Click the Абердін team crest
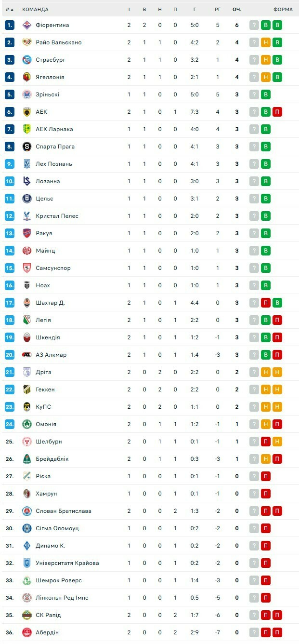Viewport: 299px width, 644px height. pos(27,632)
